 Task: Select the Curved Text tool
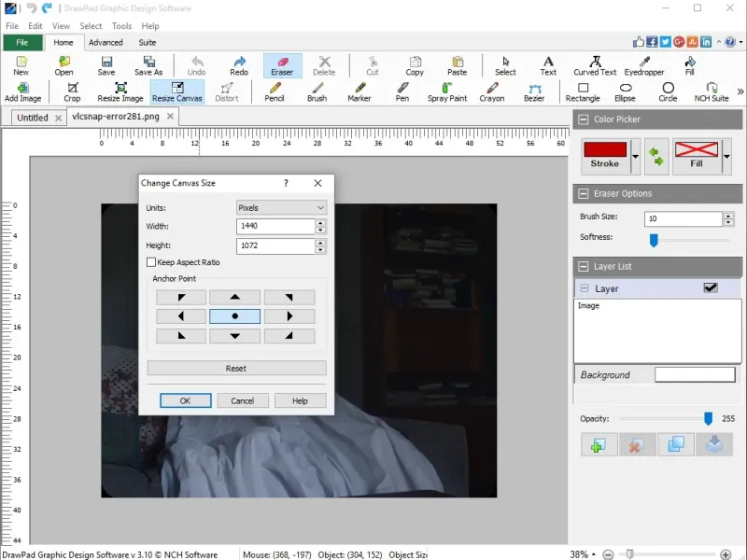pyautogui.click(x=595, y=65)
